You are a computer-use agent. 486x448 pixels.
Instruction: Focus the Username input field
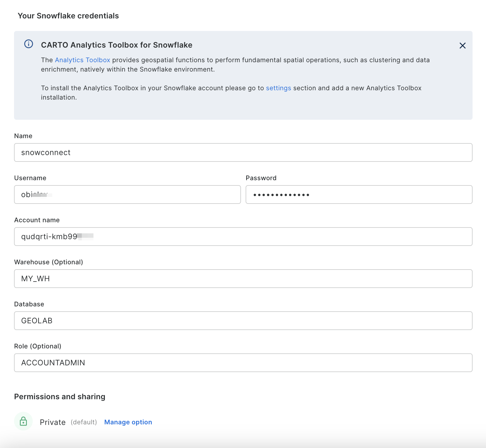tap(127, 195)
